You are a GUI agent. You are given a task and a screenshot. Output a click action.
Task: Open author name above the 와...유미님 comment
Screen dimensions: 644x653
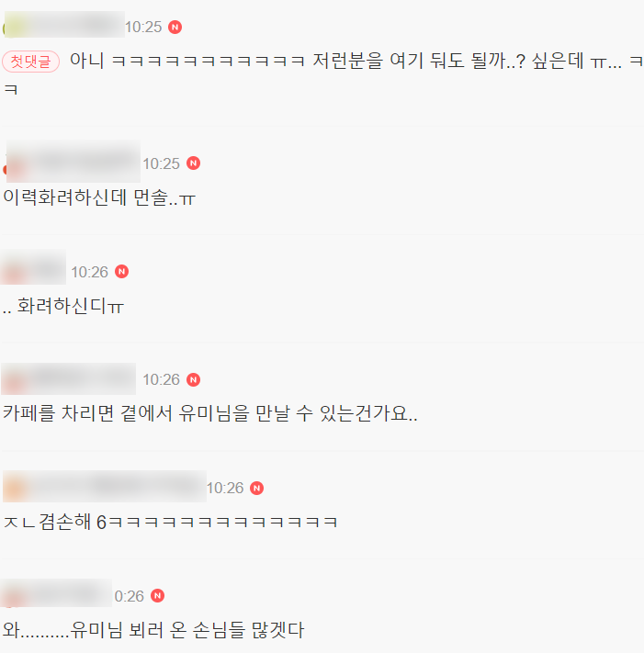click(56, 592)
